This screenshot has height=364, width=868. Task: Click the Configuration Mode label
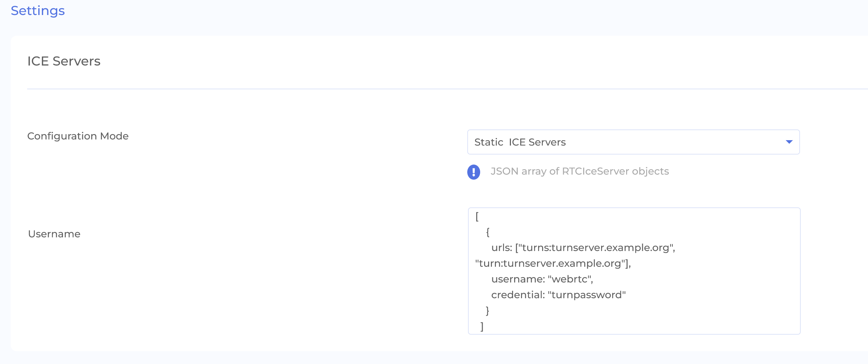click(78, 136)
